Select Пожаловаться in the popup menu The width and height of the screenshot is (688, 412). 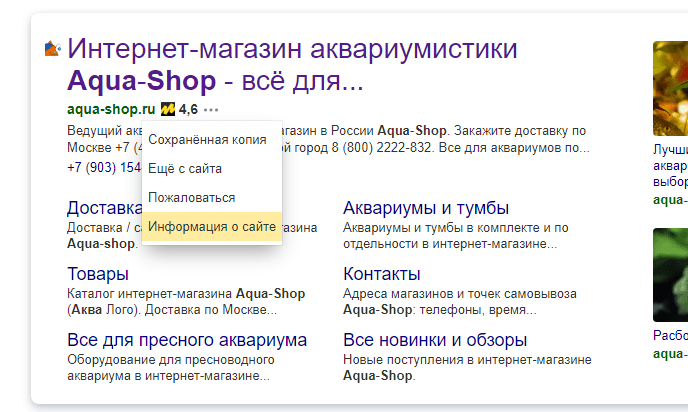point(212,197)
